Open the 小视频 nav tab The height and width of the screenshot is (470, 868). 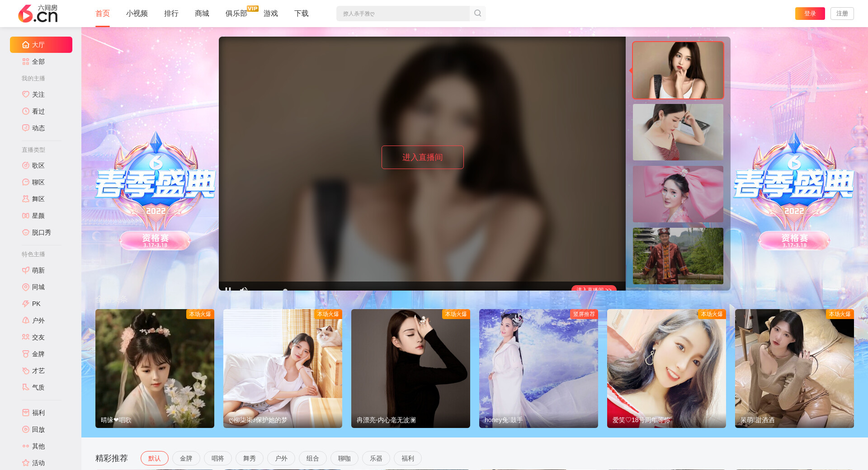pos(137,14)
